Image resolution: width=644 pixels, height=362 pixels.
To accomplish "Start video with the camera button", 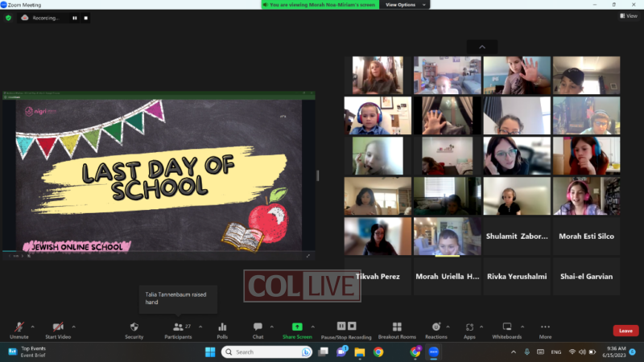I will pos(57,330).
